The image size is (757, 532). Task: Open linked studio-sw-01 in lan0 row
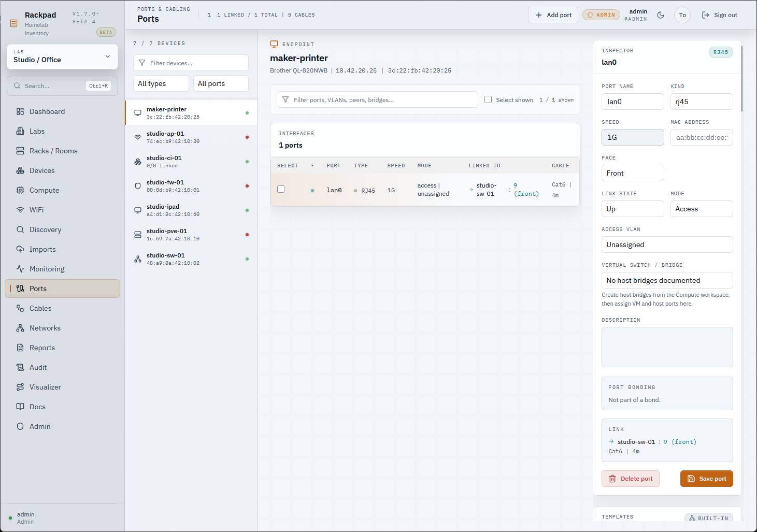point(486,190)
